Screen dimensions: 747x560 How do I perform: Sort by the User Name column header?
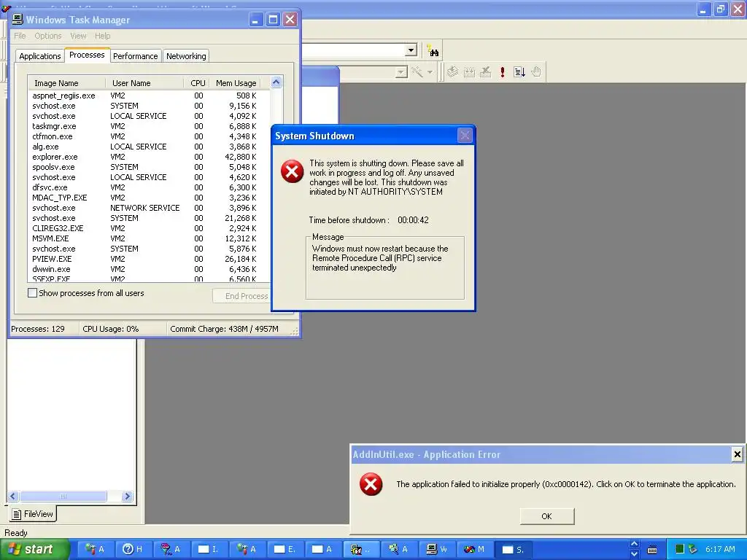coord(144,83)
